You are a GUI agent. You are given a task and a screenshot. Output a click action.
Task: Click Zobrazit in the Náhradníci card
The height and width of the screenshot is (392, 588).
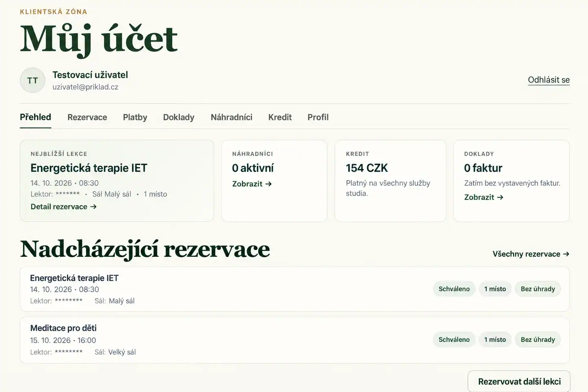click(252, 184)
